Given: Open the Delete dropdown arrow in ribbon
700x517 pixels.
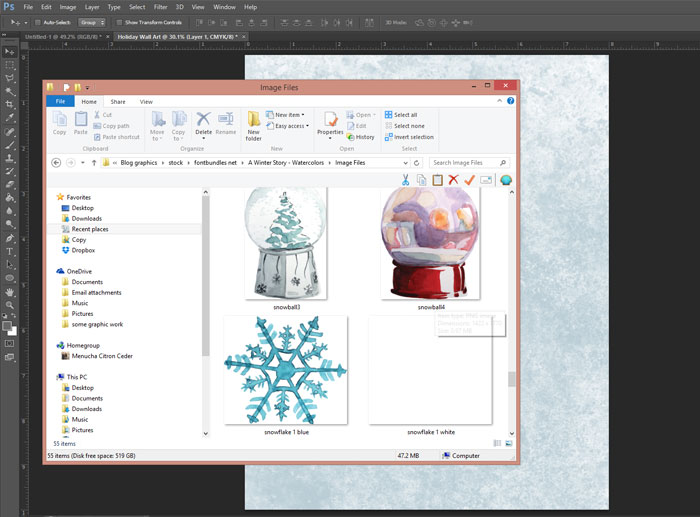Looking at the screenshot, I should tap(204, 138).
